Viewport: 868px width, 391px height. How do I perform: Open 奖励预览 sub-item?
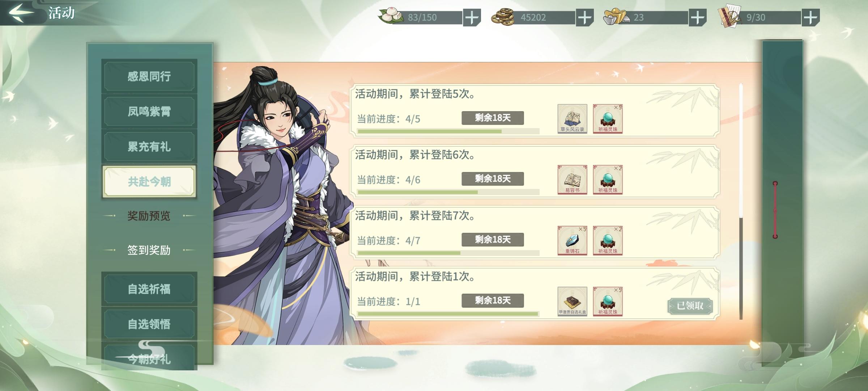coord(149,216)
